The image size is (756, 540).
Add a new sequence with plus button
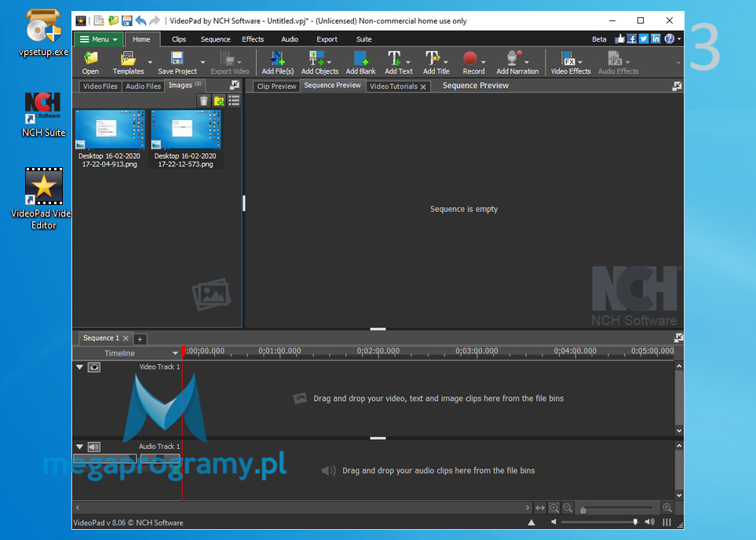click(140, 339)
